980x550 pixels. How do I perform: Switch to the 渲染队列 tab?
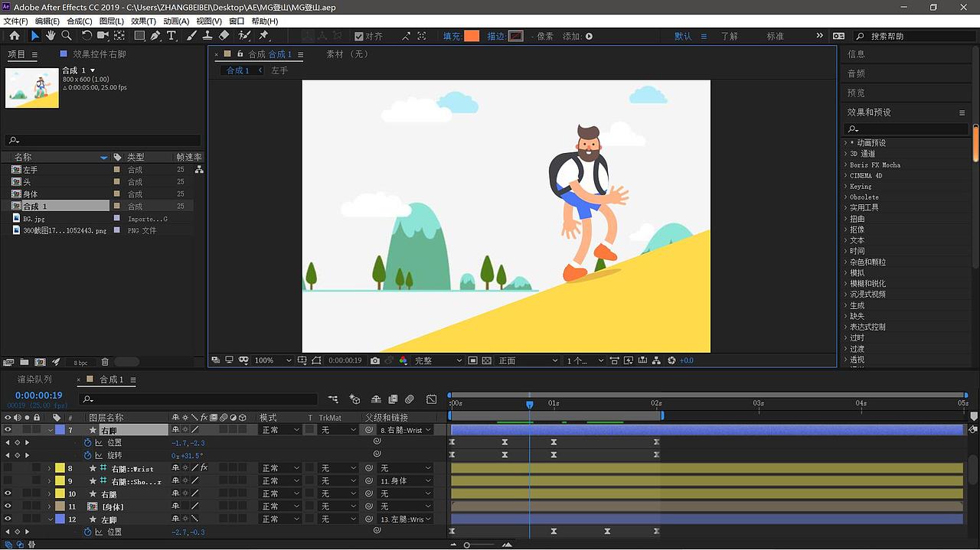[35, 379]
